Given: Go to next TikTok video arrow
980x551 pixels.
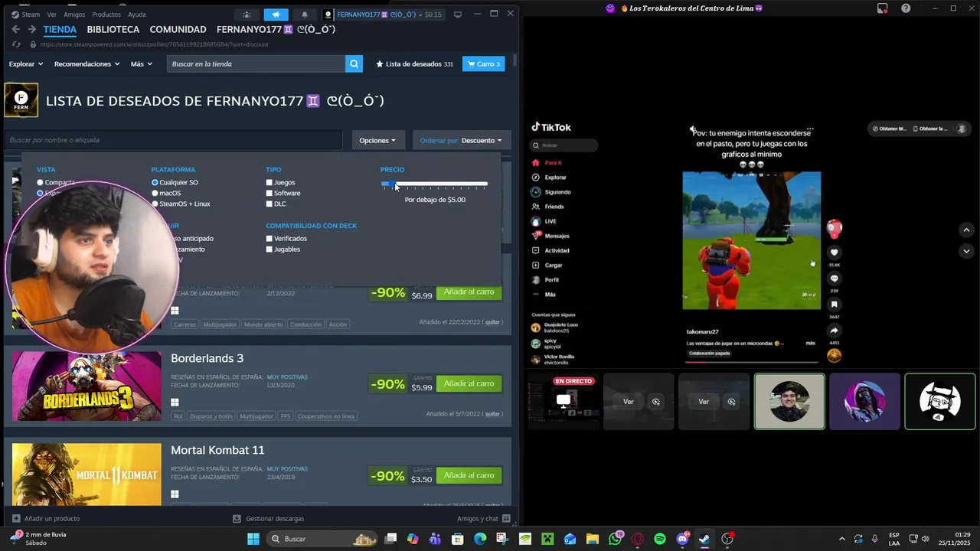Looking at the screenshot, I should coord(966,251).
